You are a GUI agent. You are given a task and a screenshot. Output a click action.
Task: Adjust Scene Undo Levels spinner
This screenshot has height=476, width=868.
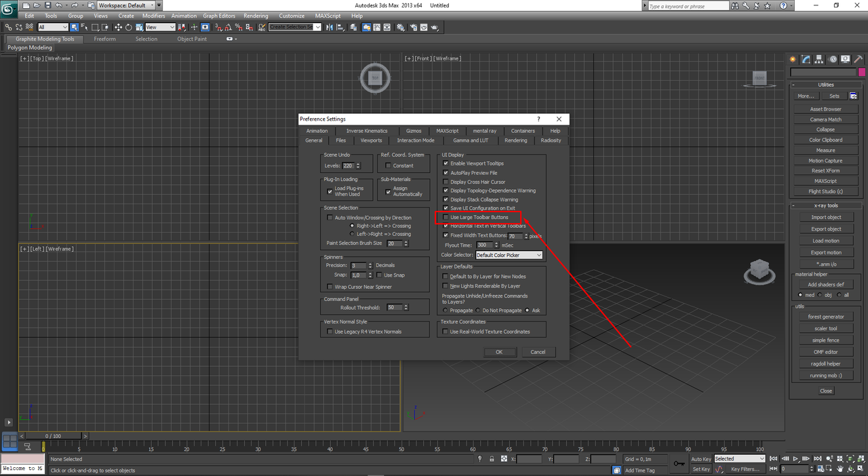(359, 165)
